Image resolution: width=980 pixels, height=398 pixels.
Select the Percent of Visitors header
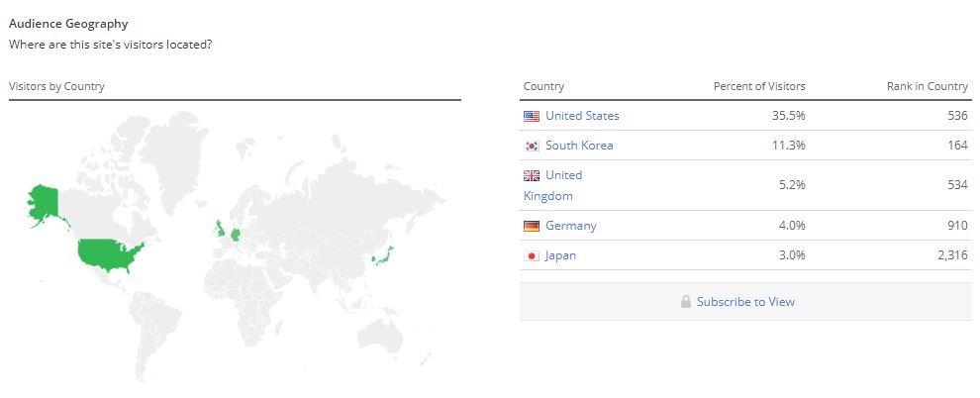[x=759, y=86]
